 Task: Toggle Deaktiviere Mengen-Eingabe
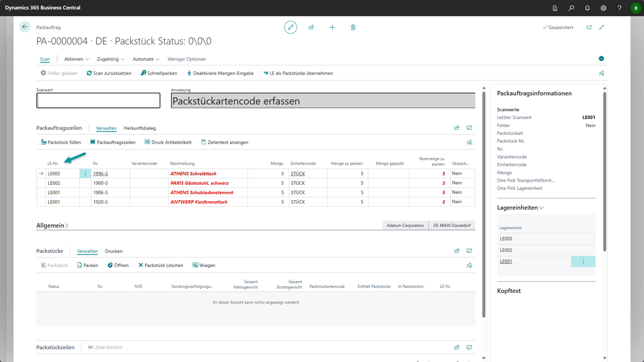click(220, 73)
